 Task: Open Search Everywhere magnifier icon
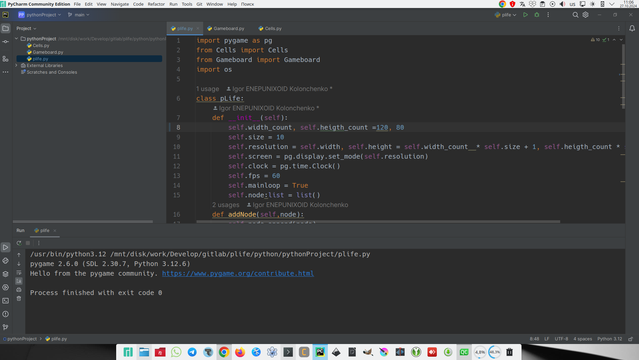575,15
